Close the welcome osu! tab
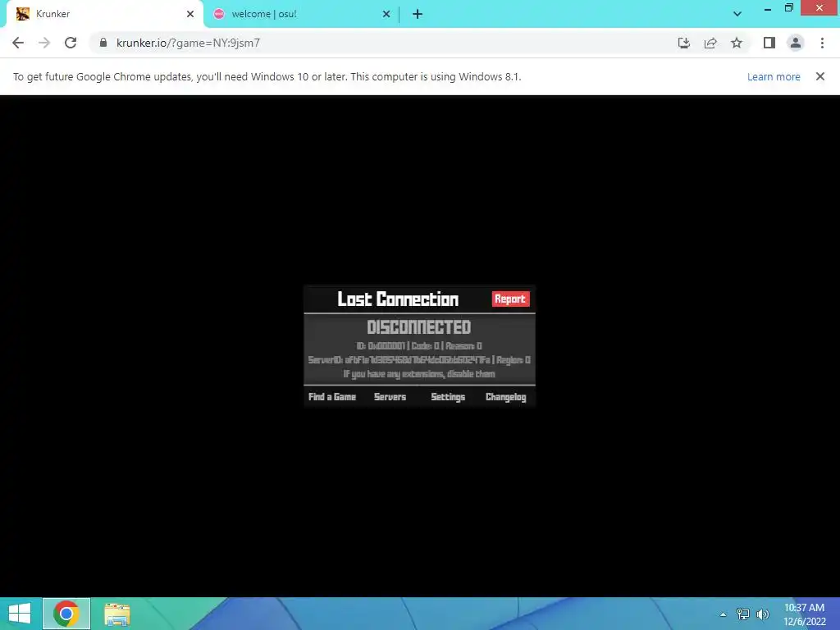 click(386, 14)
